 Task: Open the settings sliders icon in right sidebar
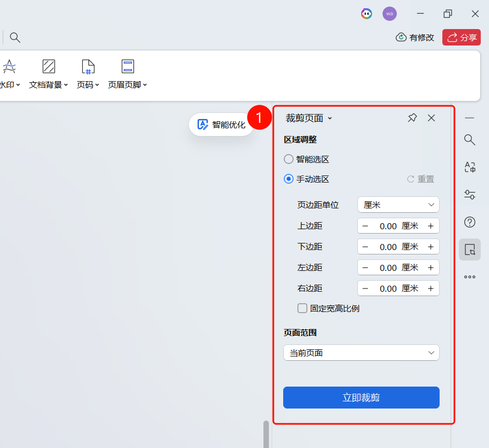pyautogui.click(x=470, y=195)
